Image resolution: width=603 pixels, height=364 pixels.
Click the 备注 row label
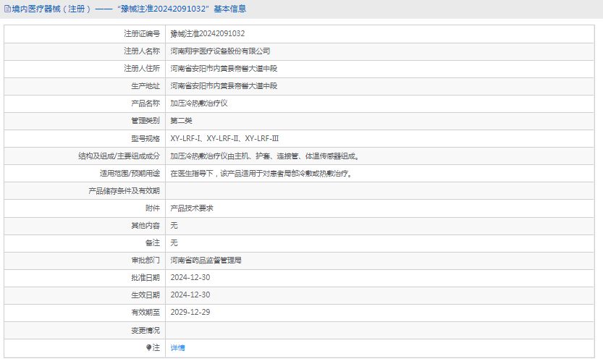153,243
